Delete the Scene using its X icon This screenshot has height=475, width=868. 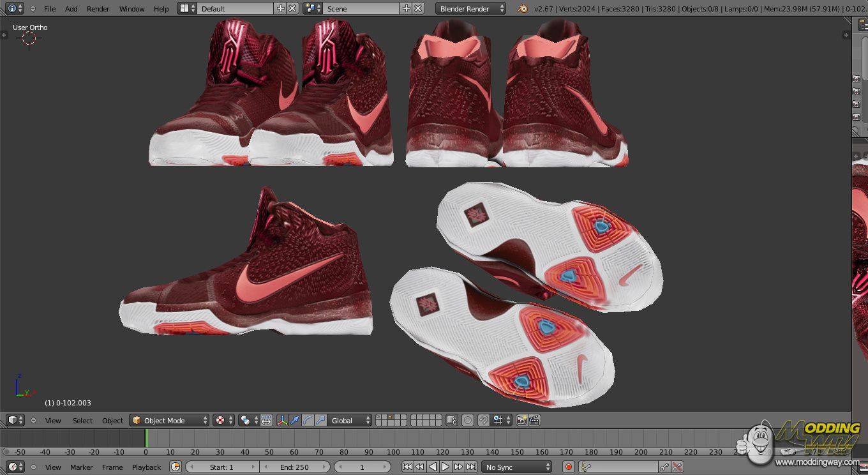[x=418, y=8]
